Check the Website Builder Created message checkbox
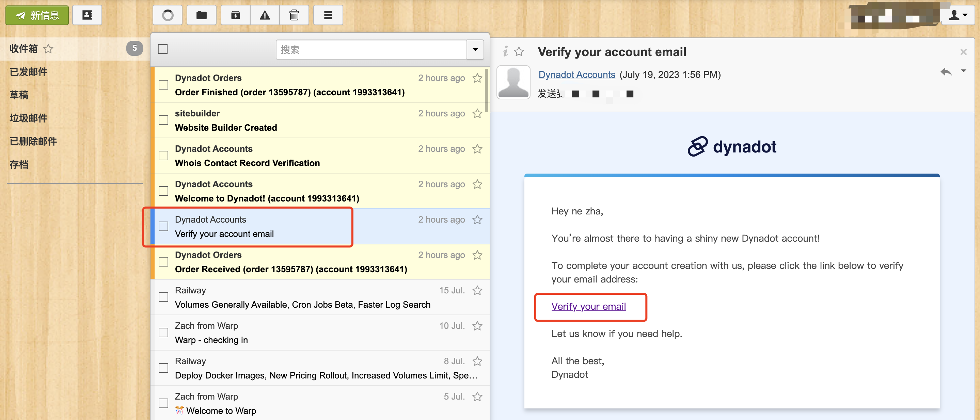Screen dimensions: 980x420 [163, 120]
